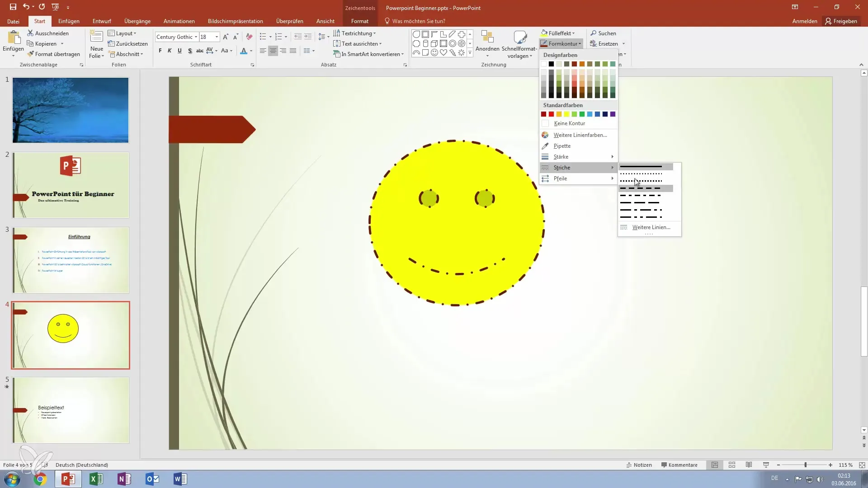Click the Redo icon in title bar
Image resolution: width=868 pixels, height=488 pixels.
click(42, 7)
